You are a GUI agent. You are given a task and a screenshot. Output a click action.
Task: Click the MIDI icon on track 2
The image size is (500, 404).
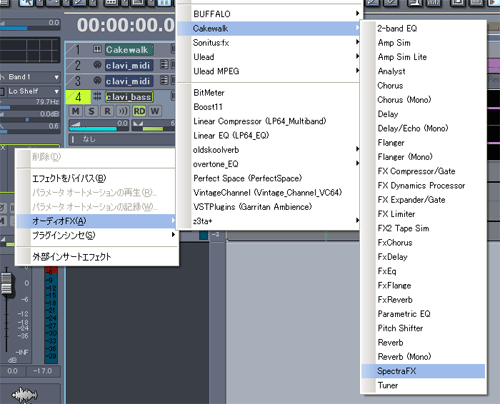point(97,65)
